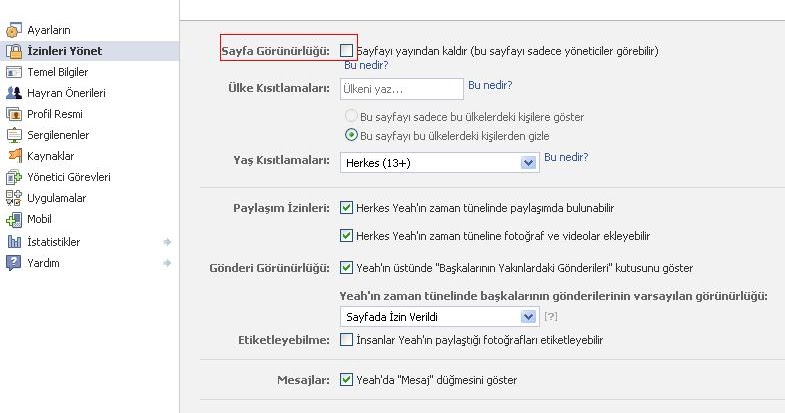Click the Ayarların settings gear icon
Screen dimensions: 785x413
tap(14, 30)
